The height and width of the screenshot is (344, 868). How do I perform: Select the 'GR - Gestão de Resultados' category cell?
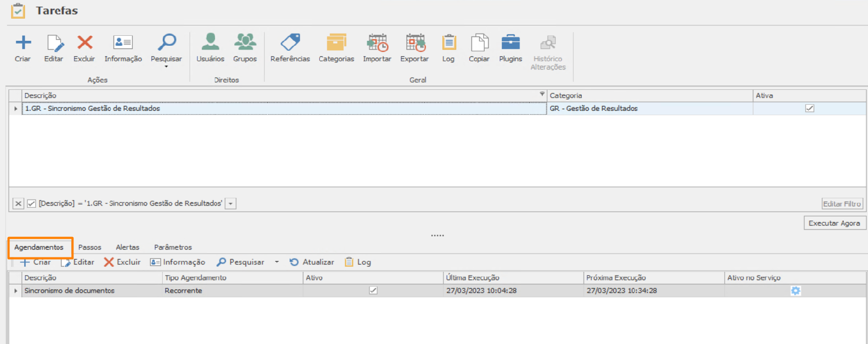650,109
